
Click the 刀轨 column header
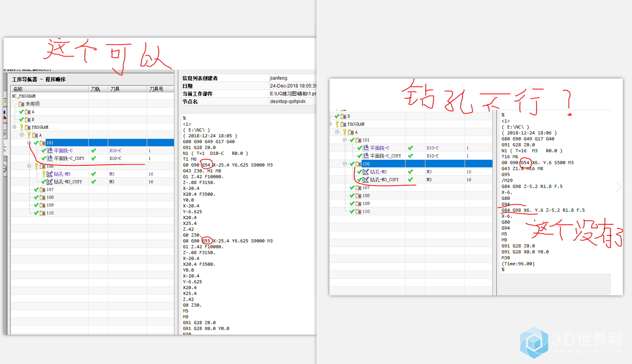click(x=98, y=89)
